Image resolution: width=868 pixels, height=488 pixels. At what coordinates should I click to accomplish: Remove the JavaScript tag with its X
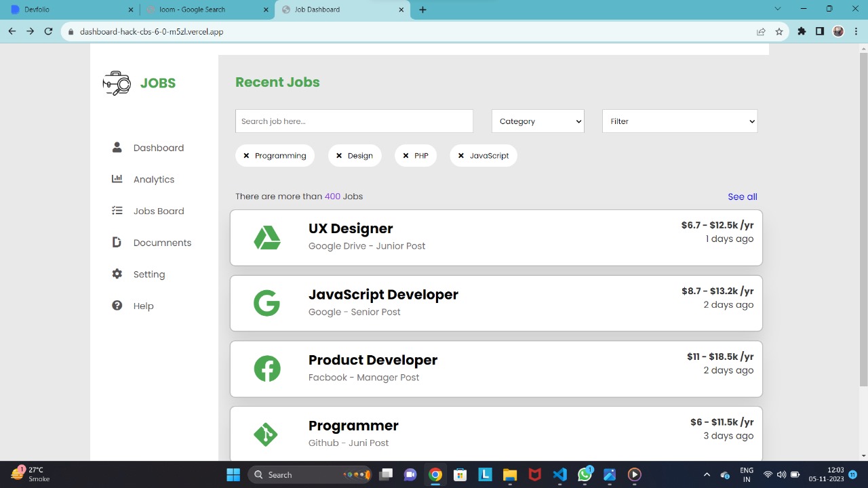click(x=461, y=156)
